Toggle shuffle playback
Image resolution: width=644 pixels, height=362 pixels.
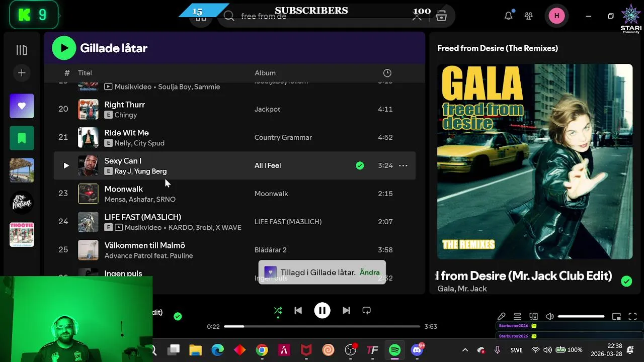[x=278, y=311]
